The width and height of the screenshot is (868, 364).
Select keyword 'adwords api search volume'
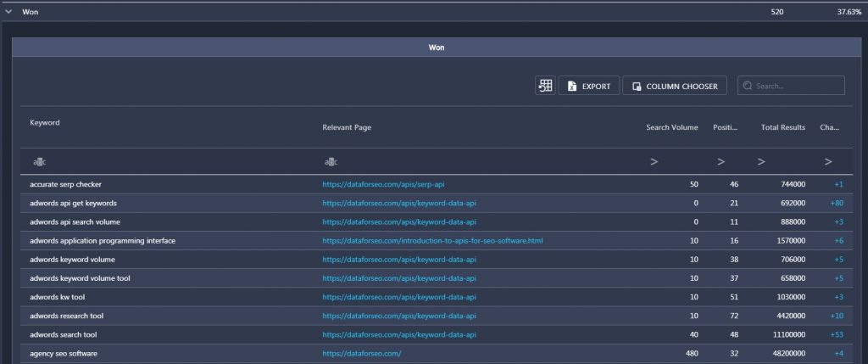click(x=75, y=222)
